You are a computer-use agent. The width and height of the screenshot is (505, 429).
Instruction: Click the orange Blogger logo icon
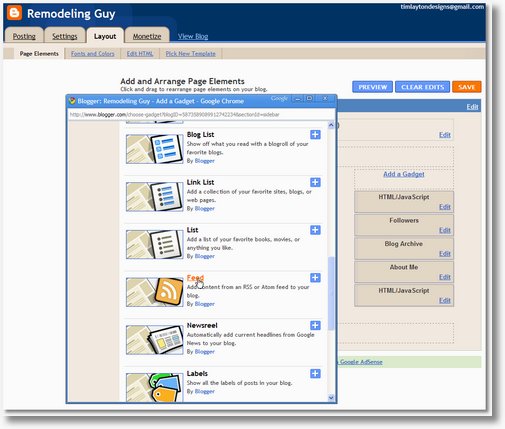point(14,13)
